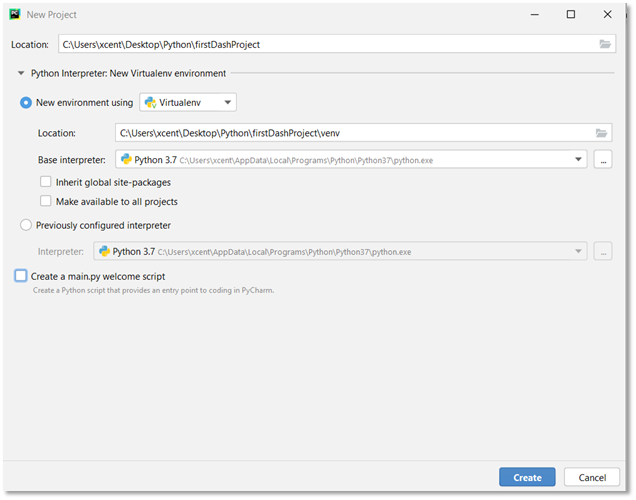Browse for project location folder icon

(x=605, y=44)
